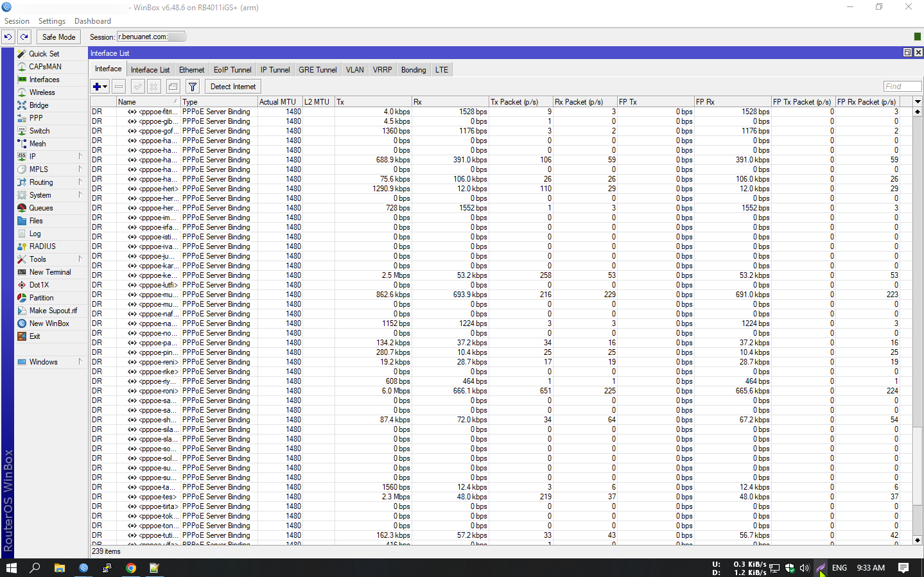The image size is (924, 577).
Task: Select the pppoe-roni interface row
Action: pos(501,391)
